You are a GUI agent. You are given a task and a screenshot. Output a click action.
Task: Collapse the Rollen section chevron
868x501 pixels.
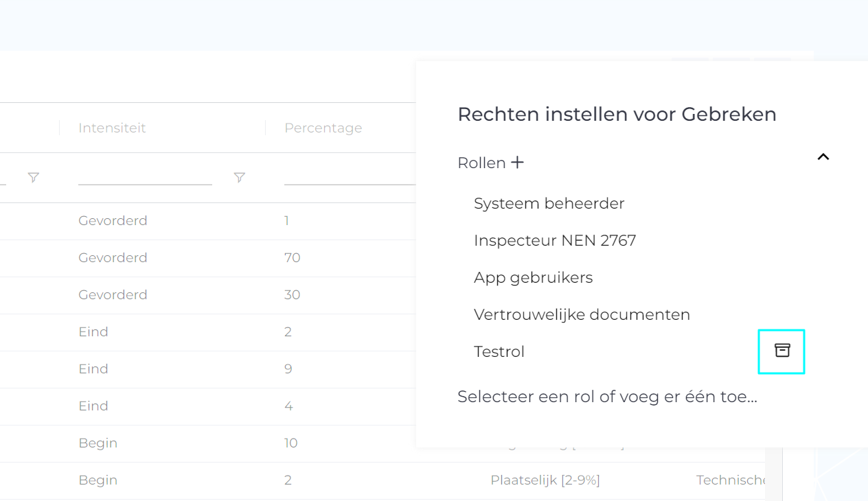(x=823, y=157)
